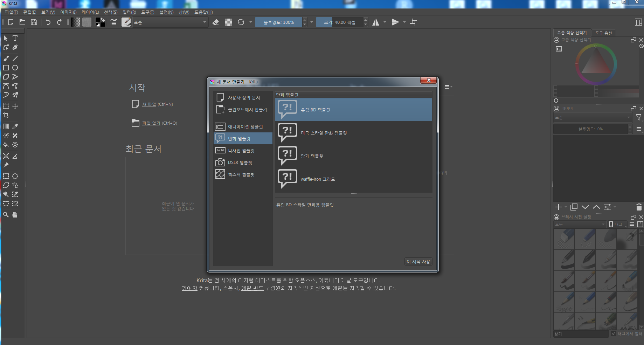This screenshot has width=644, height=345.
Task: Expand the vertical mirror options arrow
Action: click(x=404, y=22)
